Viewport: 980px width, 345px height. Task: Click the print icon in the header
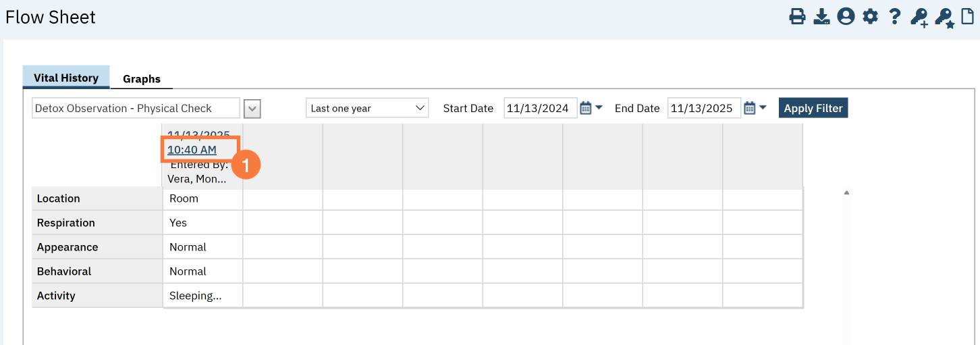coord(797,17)
